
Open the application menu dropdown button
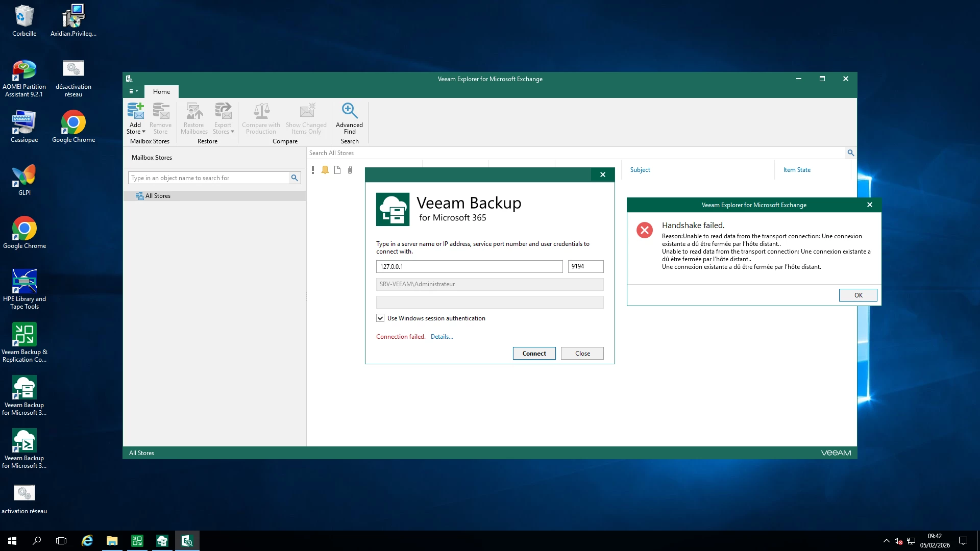tap(133, 92)
